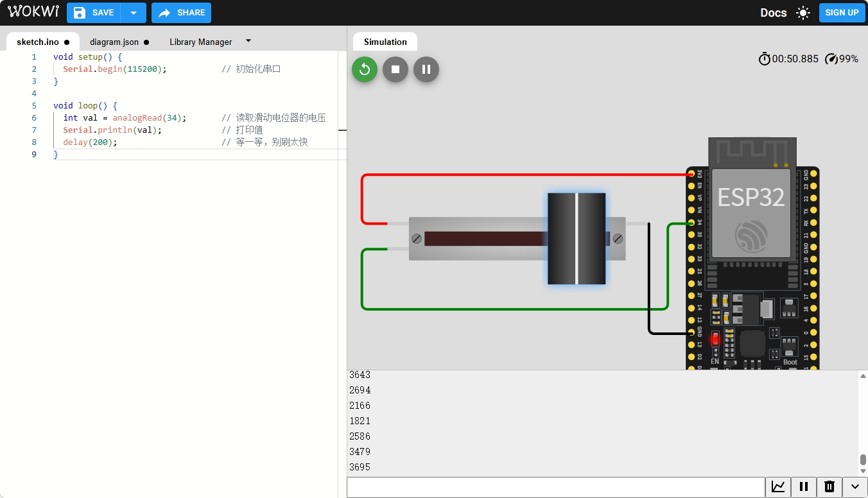The image size is (868, 498).
Task: Click serial output value 2166
Action: pos(360,406)
